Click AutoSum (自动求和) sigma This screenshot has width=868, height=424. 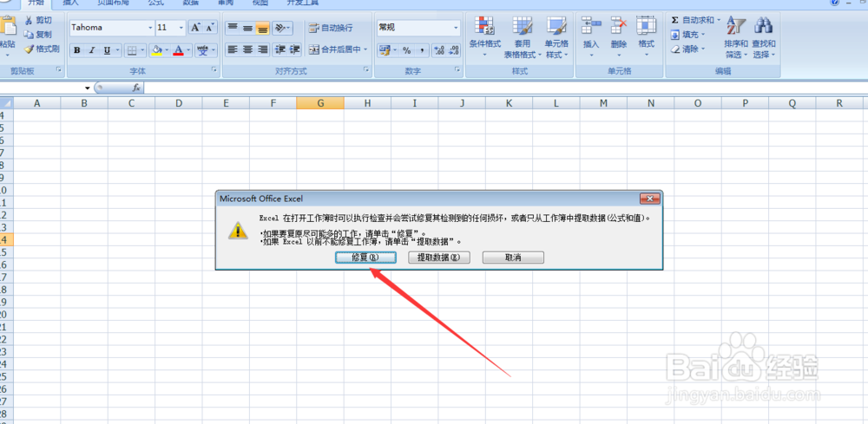point(694,20)
